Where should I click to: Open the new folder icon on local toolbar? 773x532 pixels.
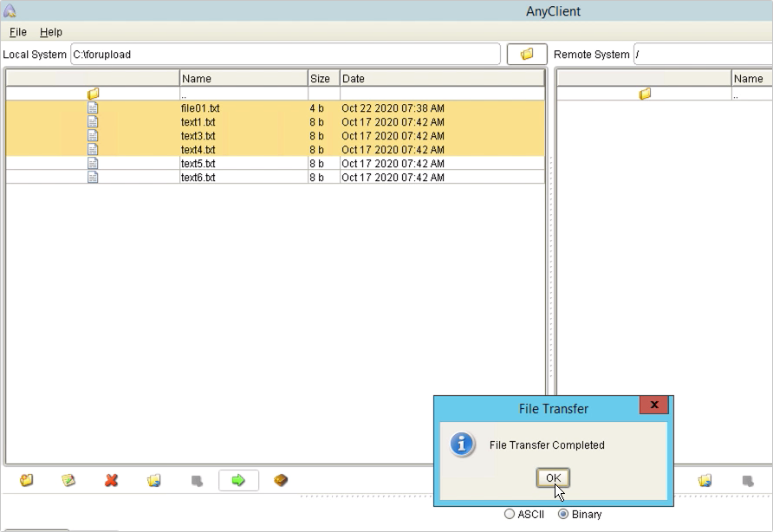tap(25, 480)
